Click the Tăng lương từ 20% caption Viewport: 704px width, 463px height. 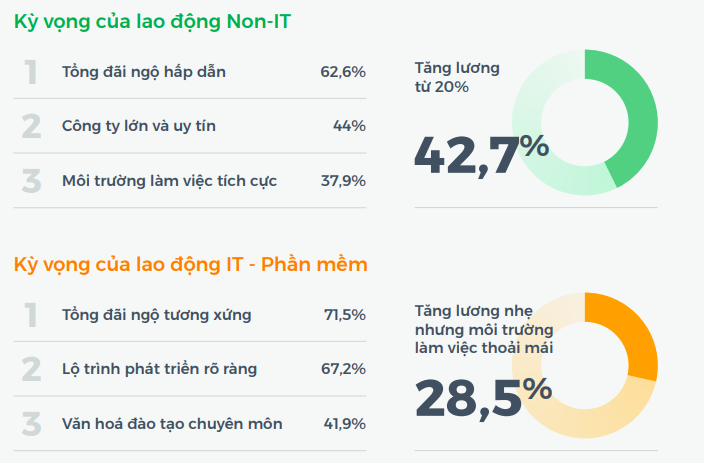(x=457, y=77)
